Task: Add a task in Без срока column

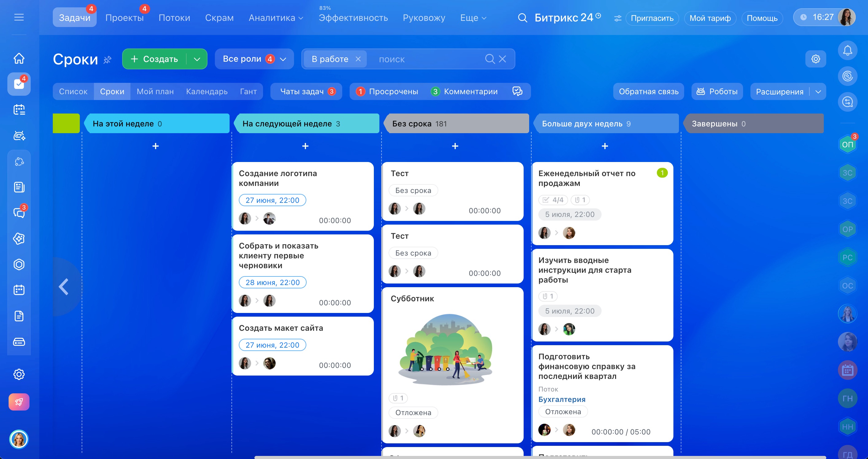Action: click(455, 146)
